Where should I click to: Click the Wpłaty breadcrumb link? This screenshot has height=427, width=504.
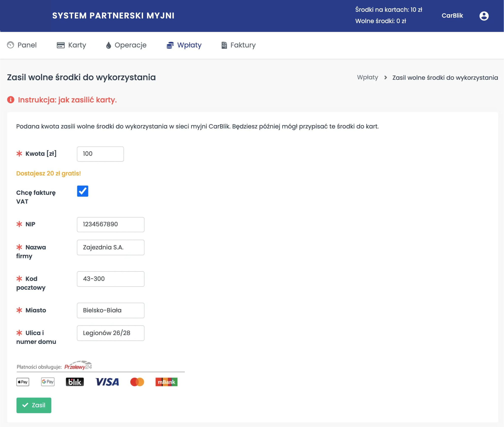(x=367, y=78)
